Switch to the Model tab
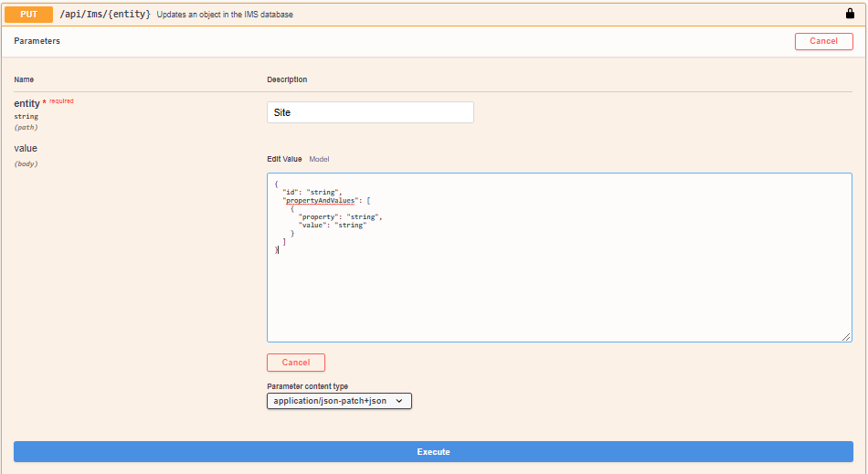Image resolution: width=868 pixels, height=474 pixels. (x=319, y=159)
